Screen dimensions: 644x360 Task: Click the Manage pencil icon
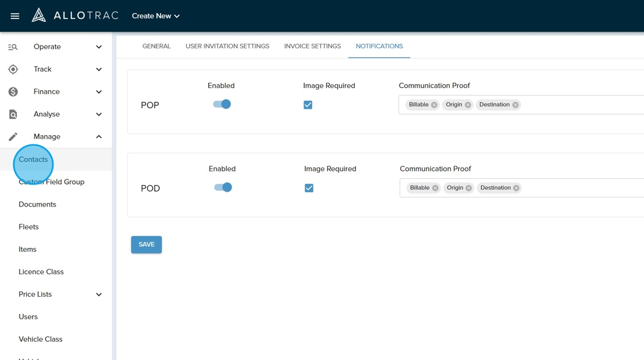point(13,137)
